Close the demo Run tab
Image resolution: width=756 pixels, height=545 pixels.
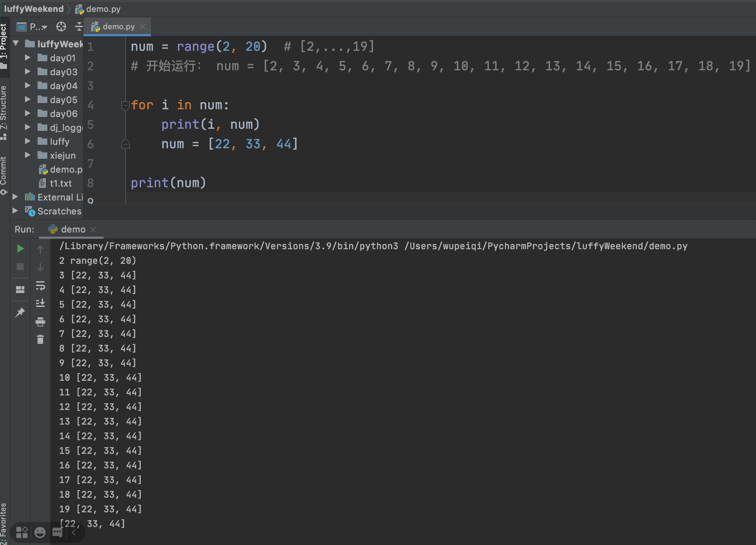click(93, 229)
